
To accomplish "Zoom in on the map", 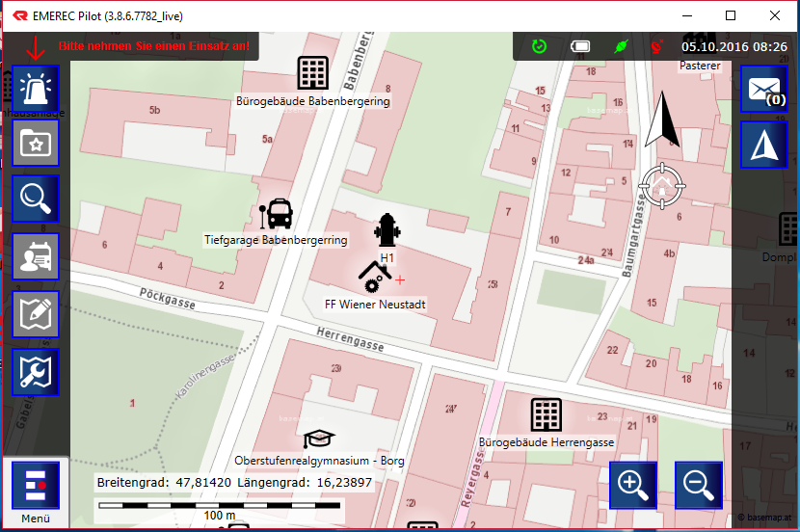I will (x=633, y=485).
